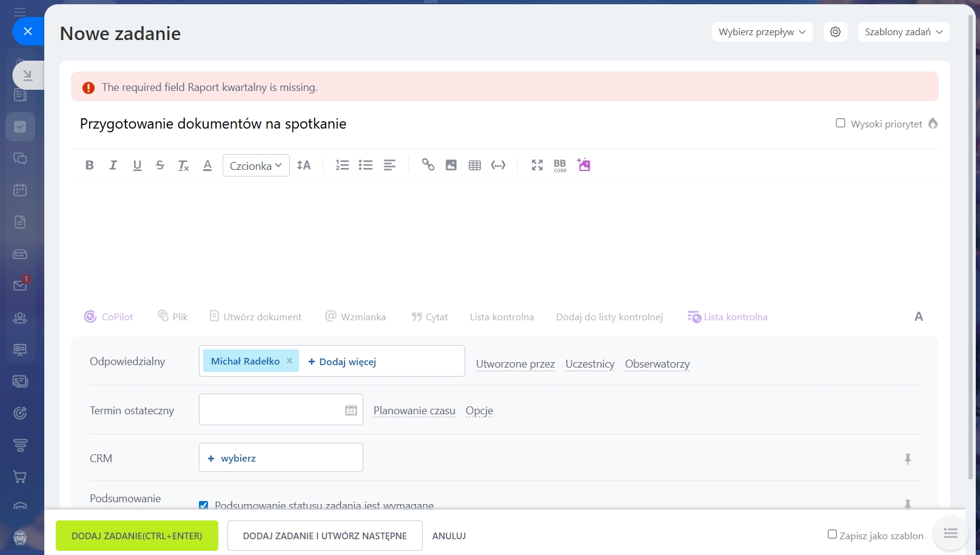The height and width of the screenshot is (555, 980).
Task: Open the Utworzone przez section
Action: 515,364
